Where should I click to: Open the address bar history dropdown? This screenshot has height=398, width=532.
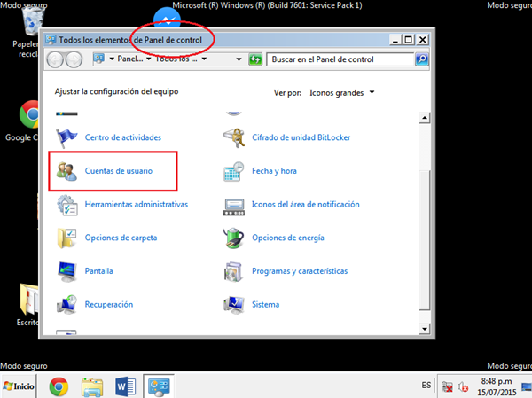click(239, 59)
